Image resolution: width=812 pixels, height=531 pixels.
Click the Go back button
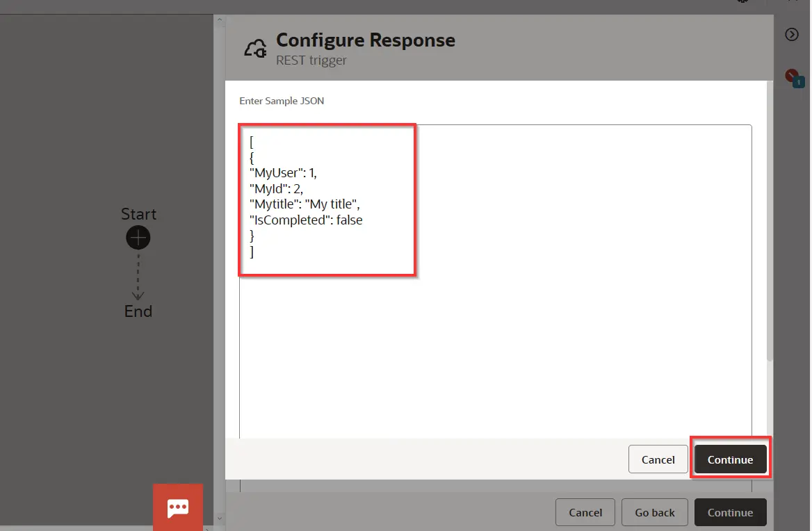pos(654,512)
